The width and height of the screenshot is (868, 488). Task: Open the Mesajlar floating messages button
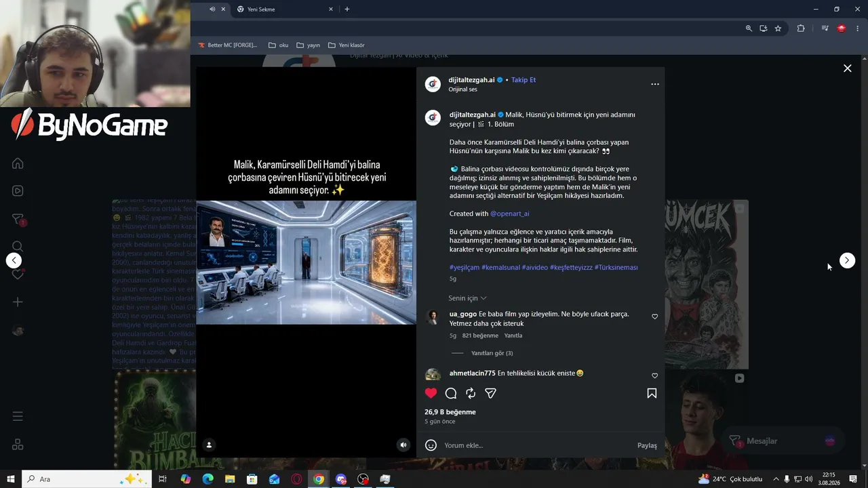click(x=783, y=441)
